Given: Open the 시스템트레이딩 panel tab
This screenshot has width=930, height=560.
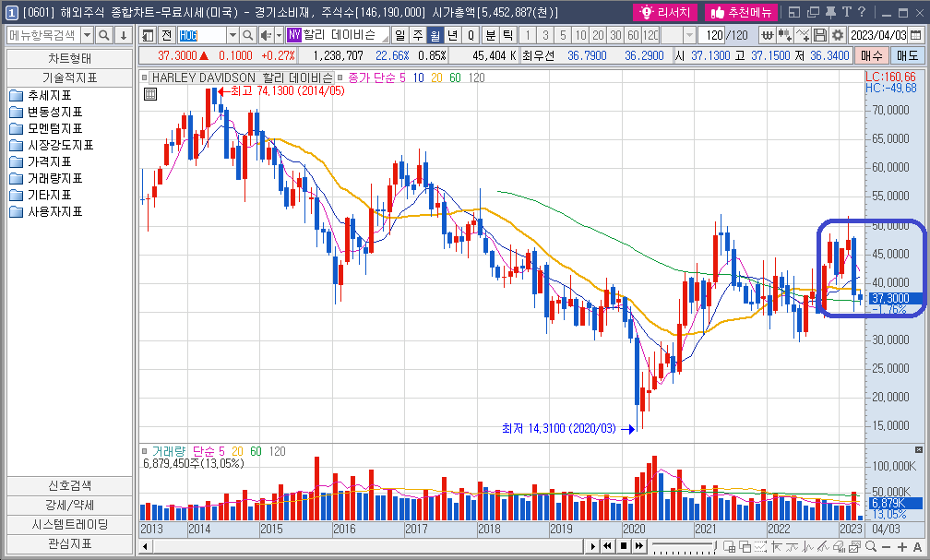Looking at the screenshot, I should [x=69, y=524].
